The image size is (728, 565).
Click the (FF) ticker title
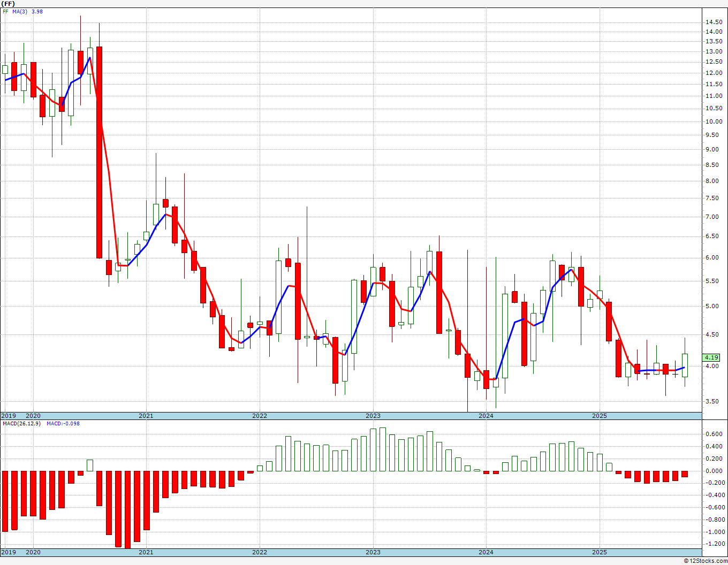(x=8, y=3)
